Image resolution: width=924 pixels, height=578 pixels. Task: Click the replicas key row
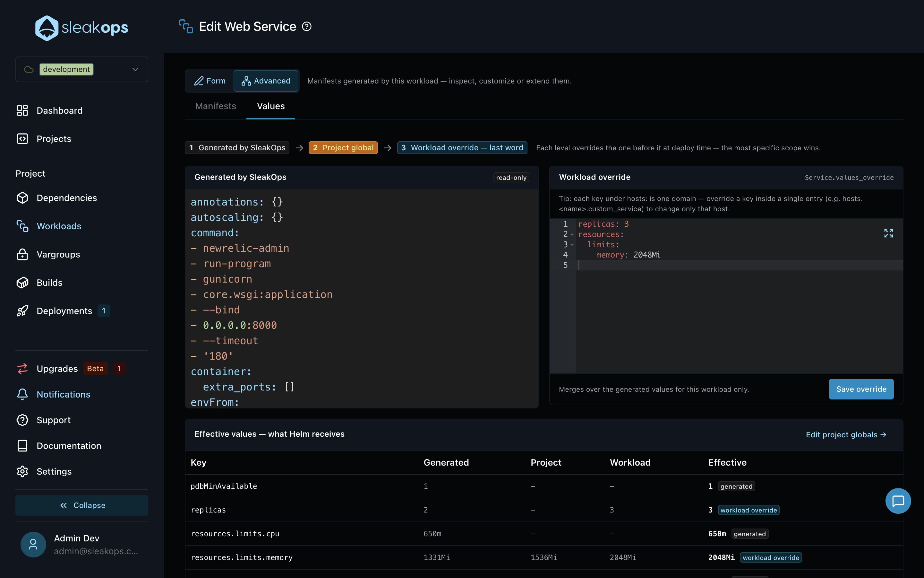(544, 510)
